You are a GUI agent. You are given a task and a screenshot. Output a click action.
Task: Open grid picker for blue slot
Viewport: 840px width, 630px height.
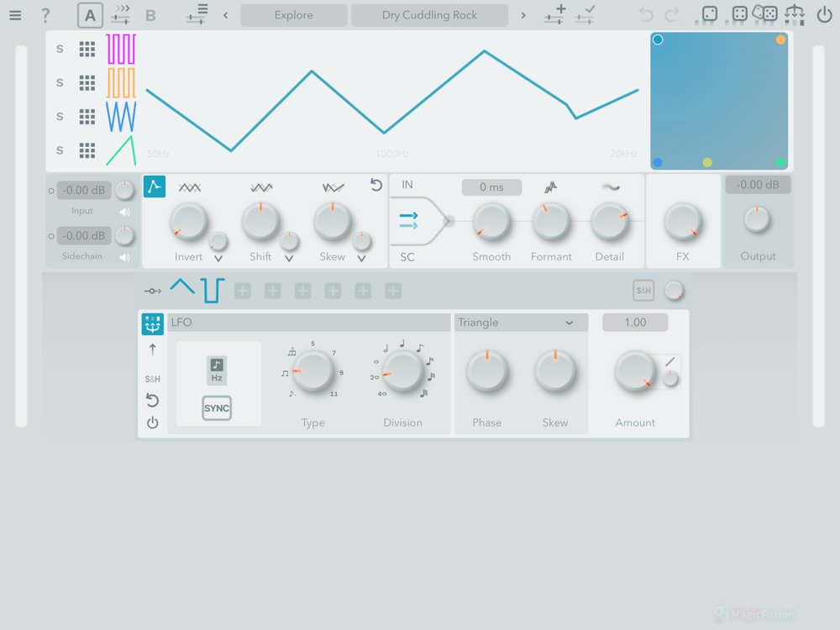click(x=87, y=117)
